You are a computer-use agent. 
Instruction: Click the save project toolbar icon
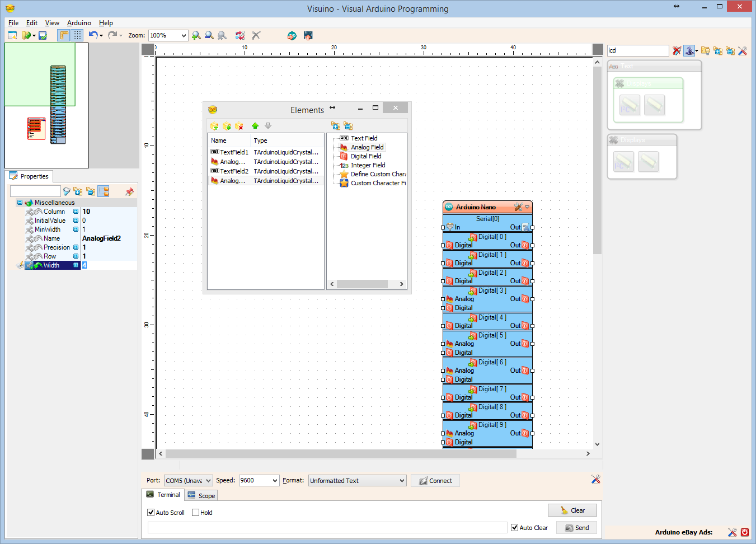coord(43,35)
